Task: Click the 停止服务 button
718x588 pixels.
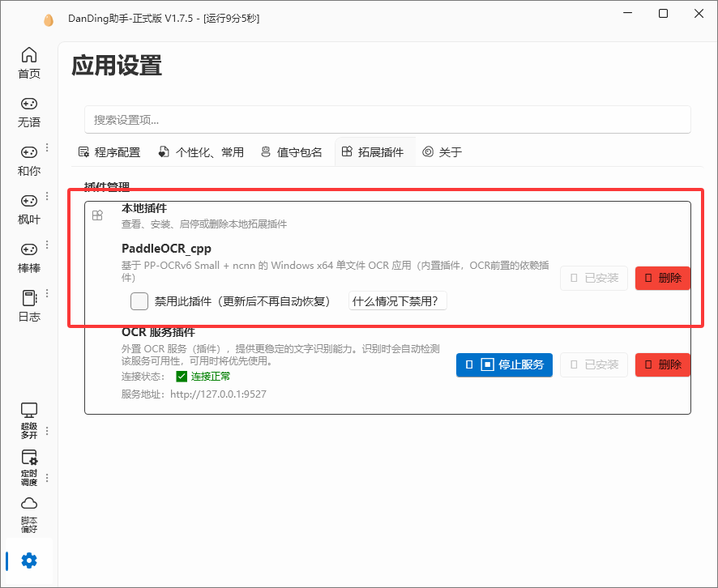Action: tap(504, 364)
